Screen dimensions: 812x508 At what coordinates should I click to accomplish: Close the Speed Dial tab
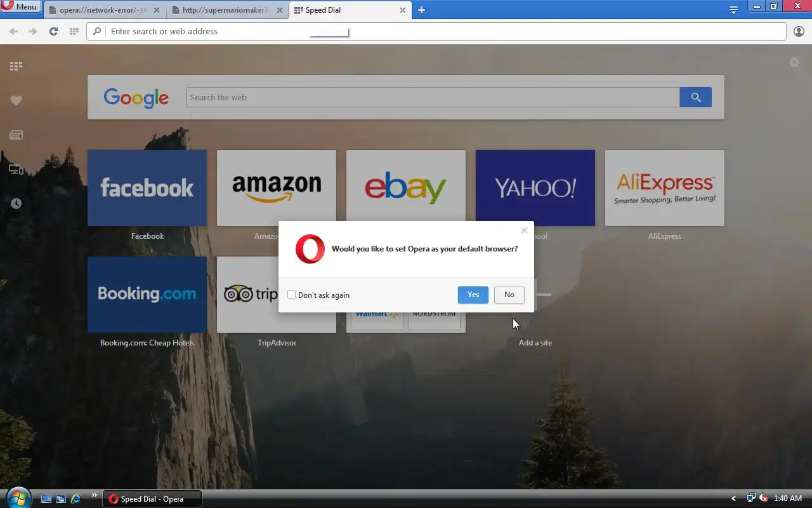click(x=402, y=10)
